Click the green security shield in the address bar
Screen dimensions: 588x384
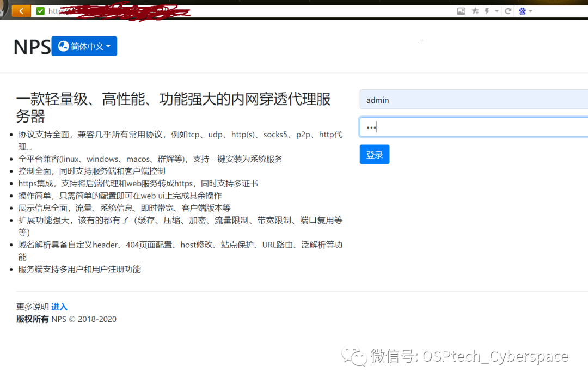click(x=40, y=11)
